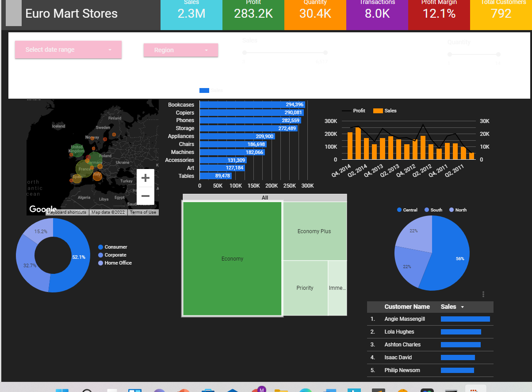This screenshot has width=532, height=392.
Task: Open the Region filter dropdown
Action: pyautogui.click(x=180, y=50)
